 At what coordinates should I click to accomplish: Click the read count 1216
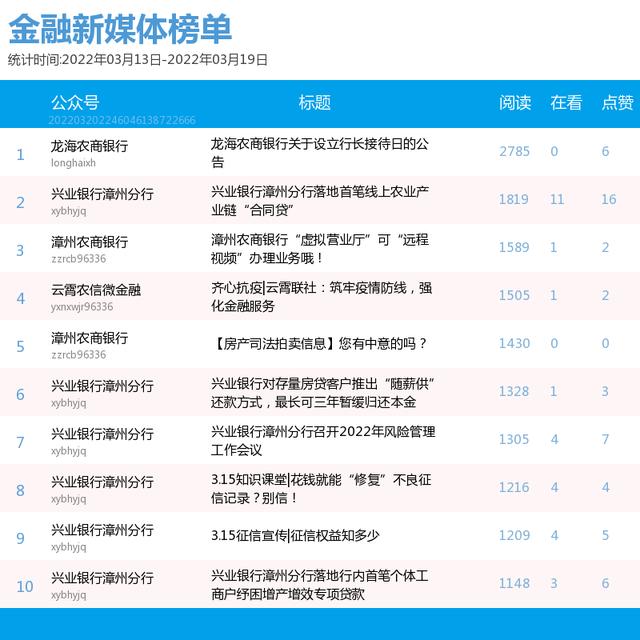click(x=514, y=488)
